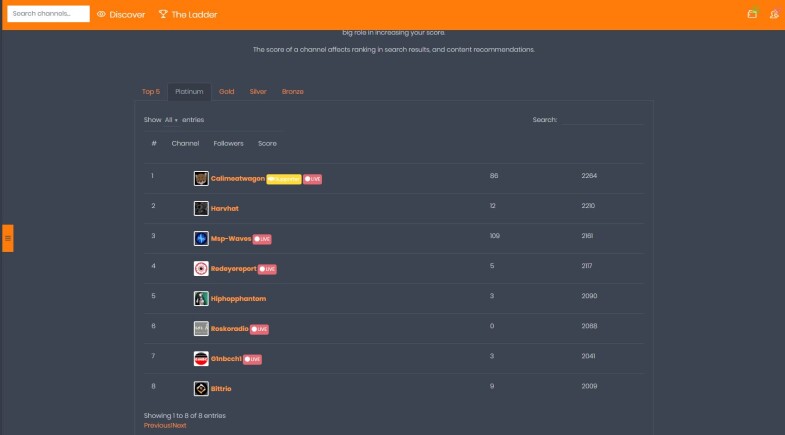
Task: Click Calimeatwagon's LIVE badge
Action: 312,179
